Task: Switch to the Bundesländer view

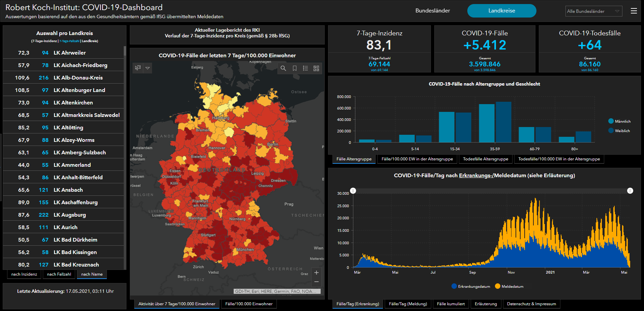Action: 433,11
